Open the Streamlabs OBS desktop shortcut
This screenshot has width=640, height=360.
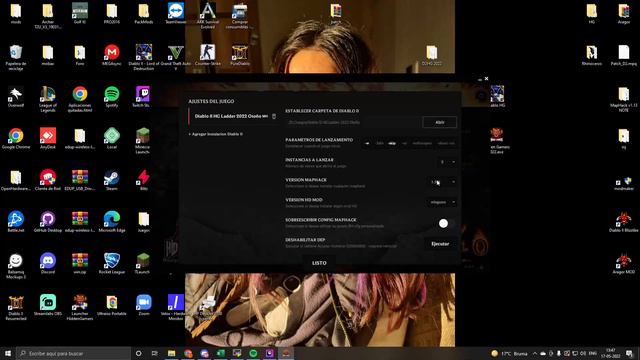pos(48,305)
